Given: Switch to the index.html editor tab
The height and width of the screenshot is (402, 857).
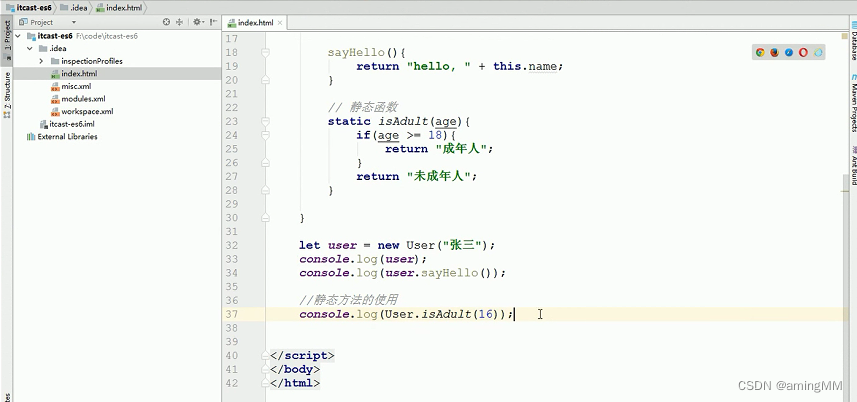Looking at the screenshot, I should click(x=255, y=23).
